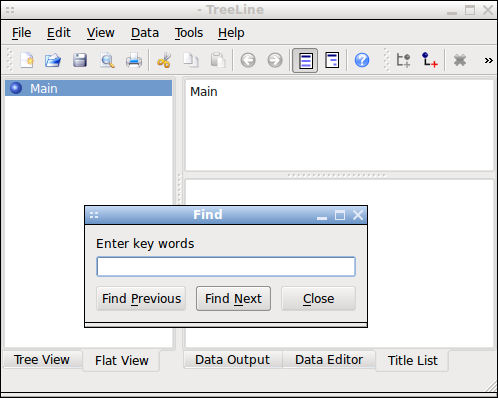
Task: Delete the node with the gray X icon
Action: pyautogui.click(x=460, y=60)
